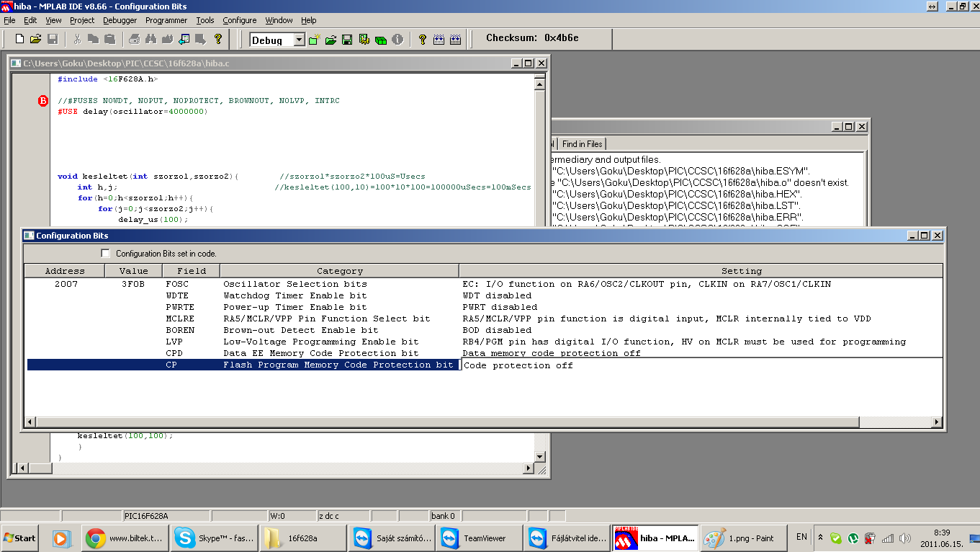Click the red breakpoint marker in the editor gutter
The height and width of the screenshot is (552, 980).
click(x=42, y=101)
